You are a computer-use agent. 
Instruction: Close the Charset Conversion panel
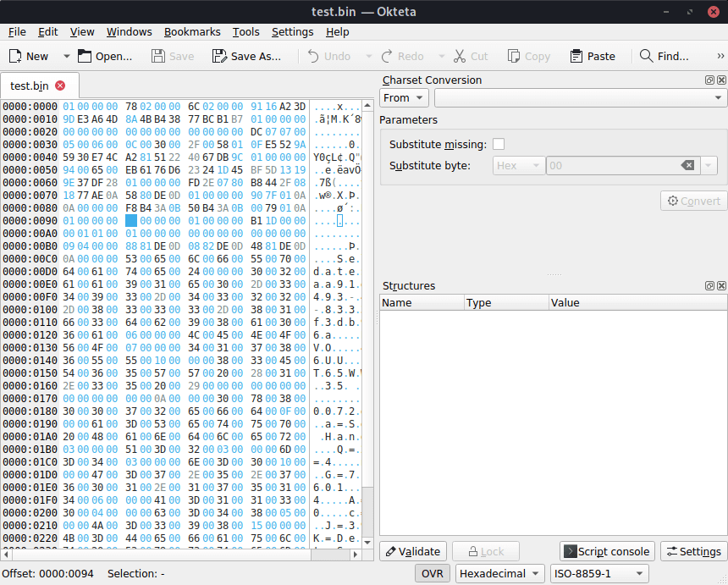tap(721, 80)
